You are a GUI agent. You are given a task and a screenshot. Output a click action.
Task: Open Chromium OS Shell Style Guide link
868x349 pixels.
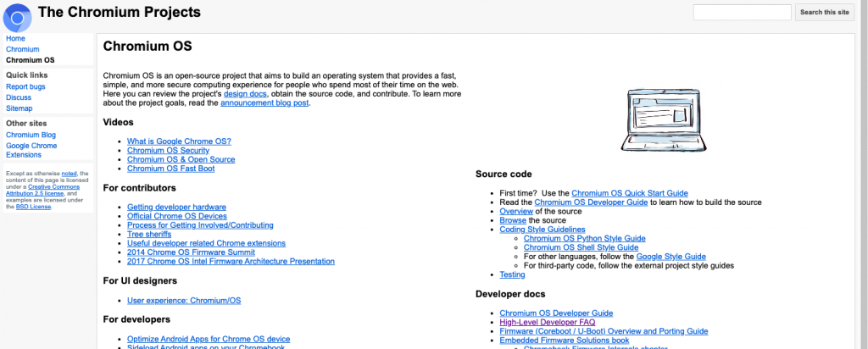[x=581, y=248]
